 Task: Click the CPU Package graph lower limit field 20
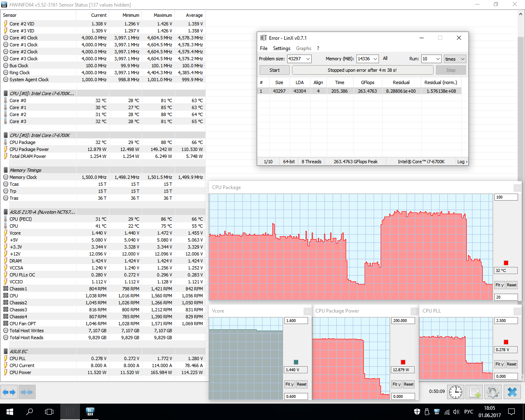[506, 297]
